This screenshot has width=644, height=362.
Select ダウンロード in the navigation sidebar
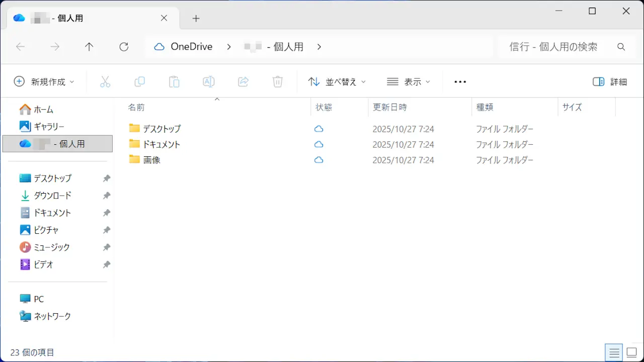(x=52, y=196)
